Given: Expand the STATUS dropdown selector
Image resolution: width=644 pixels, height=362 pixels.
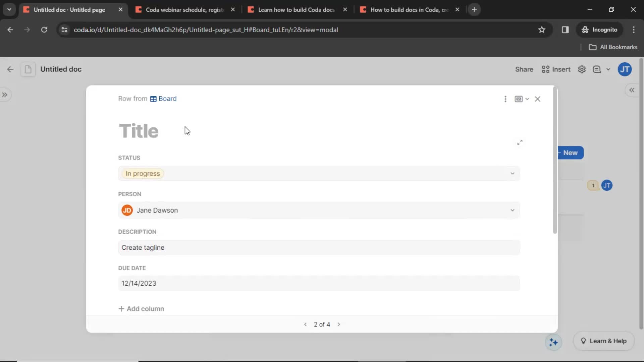Looking at the screenshot, I should tap(512, 173).
